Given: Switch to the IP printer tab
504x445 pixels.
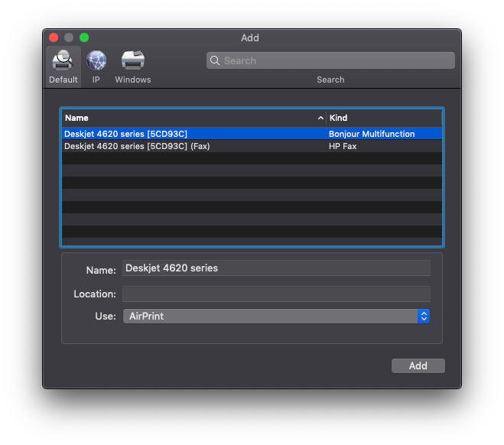Looking at the screenshot, I should (x=96, y=67).
